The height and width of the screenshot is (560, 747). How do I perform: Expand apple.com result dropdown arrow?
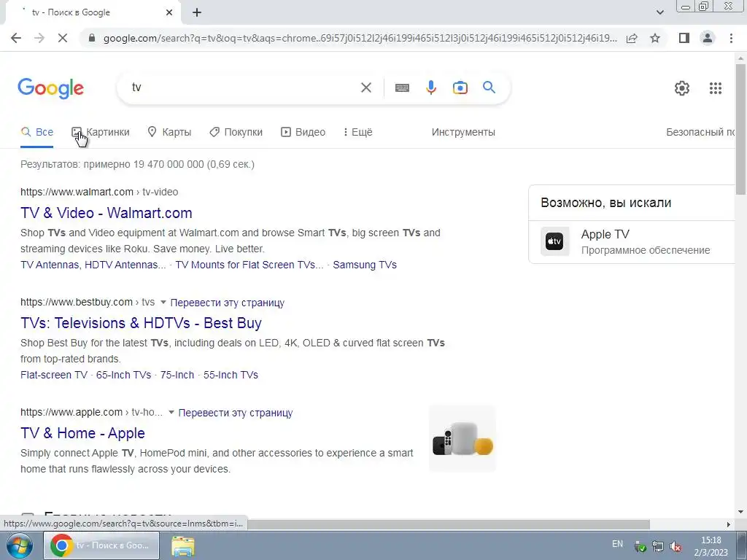click(x=171, y=413)
